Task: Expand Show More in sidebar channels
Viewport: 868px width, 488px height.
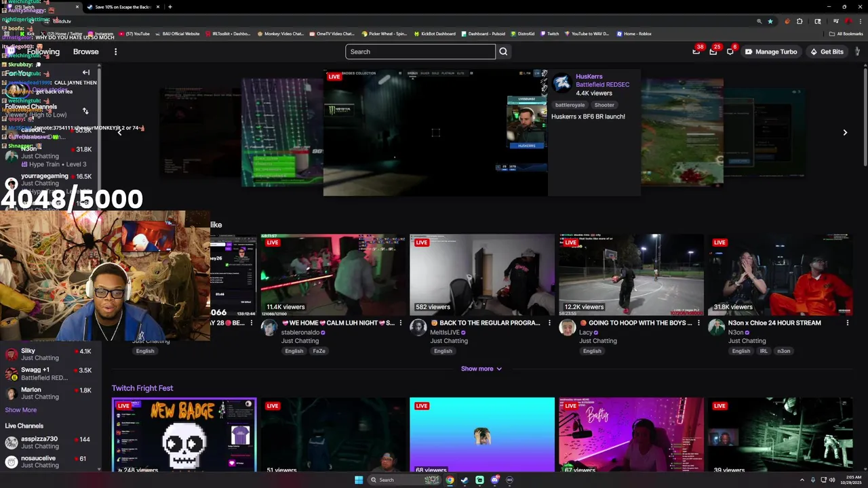Action: coord(21,410)
